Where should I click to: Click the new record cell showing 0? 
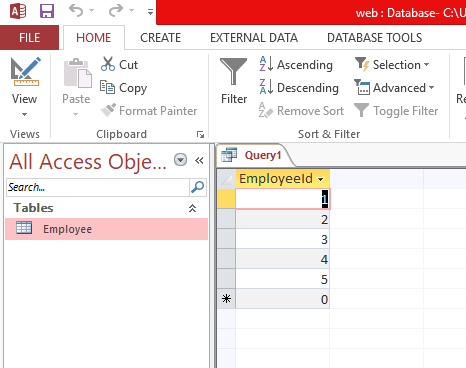click(x=283, y=299)
